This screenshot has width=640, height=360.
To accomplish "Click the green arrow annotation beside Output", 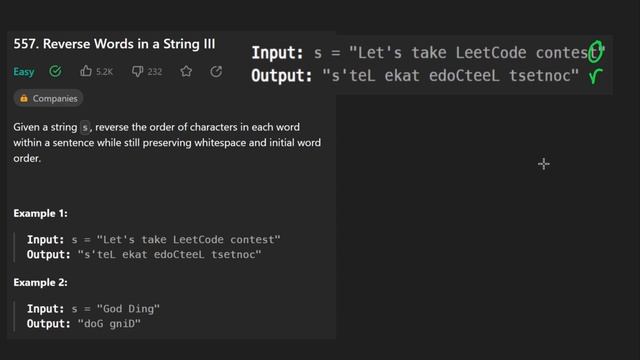I will tap(596, 76).
